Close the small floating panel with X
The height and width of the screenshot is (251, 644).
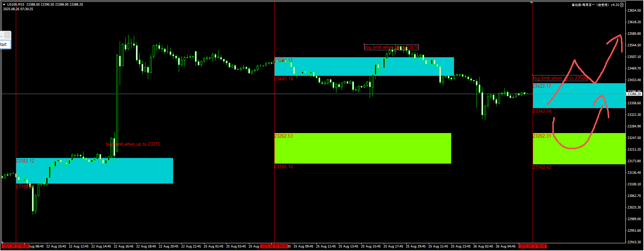[x=8, y=35]
